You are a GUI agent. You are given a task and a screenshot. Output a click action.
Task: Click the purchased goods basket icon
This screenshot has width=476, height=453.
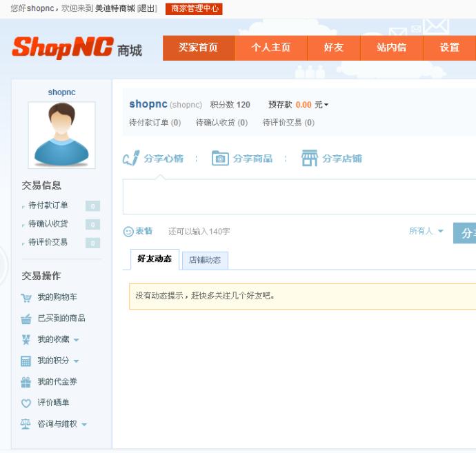(26, 319)
